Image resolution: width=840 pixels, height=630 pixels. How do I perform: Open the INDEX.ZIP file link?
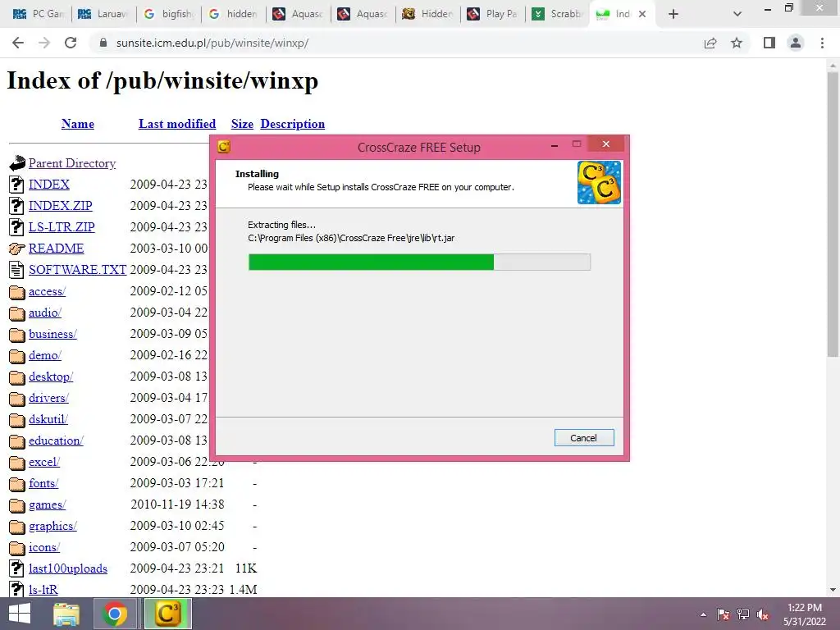coord(60,206)
